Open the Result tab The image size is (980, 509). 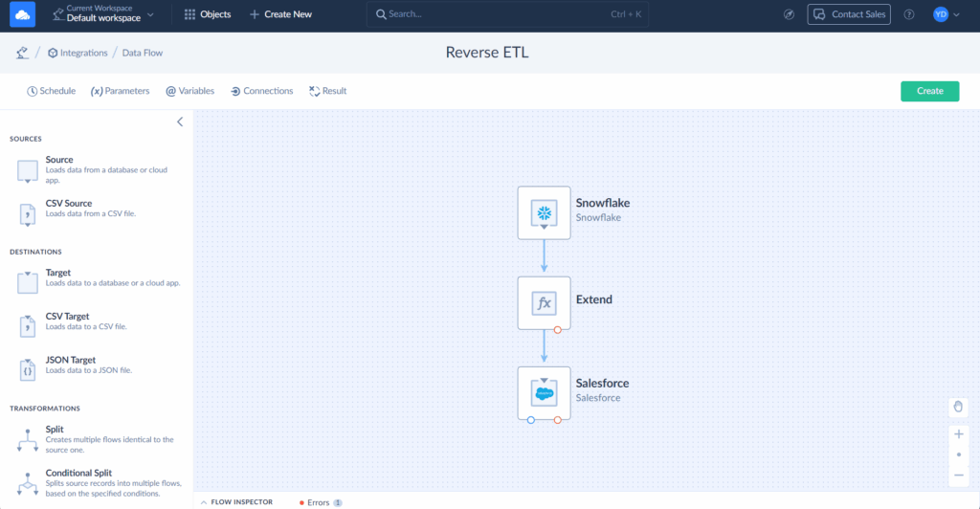[327, 91]
